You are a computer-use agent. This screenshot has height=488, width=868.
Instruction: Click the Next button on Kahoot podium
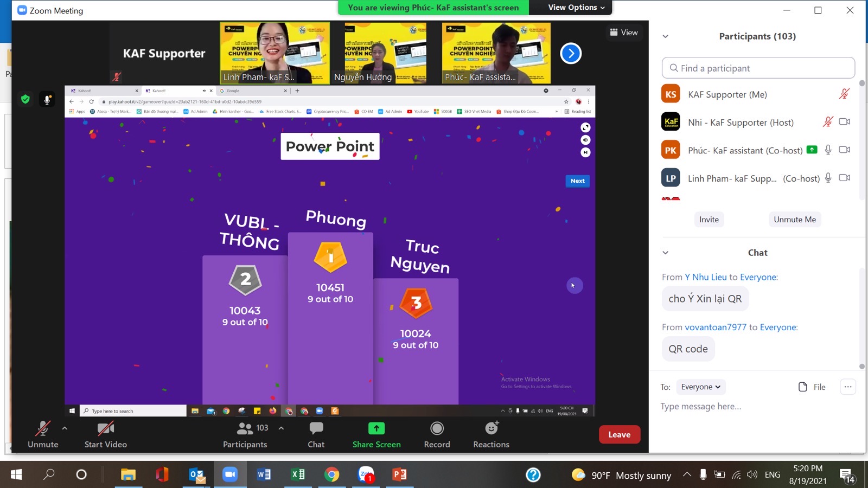click(x=578, y=181)
